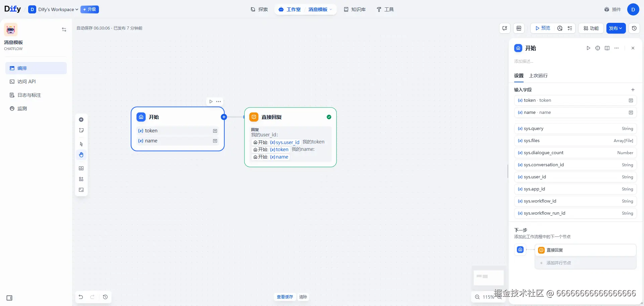Click name variable row in 开始 node

178,141
